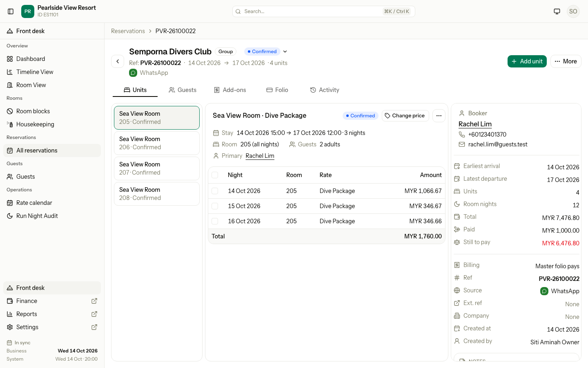Open the display monitor icon in header
The width and height of the screenshot is (588, 368).
[557, 11]
